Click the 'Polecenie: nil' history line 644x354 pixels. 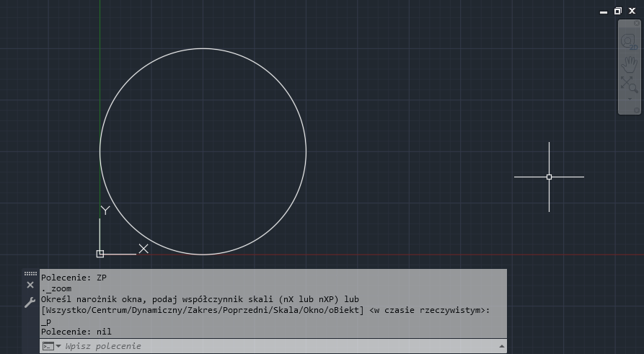coord(76,332)
